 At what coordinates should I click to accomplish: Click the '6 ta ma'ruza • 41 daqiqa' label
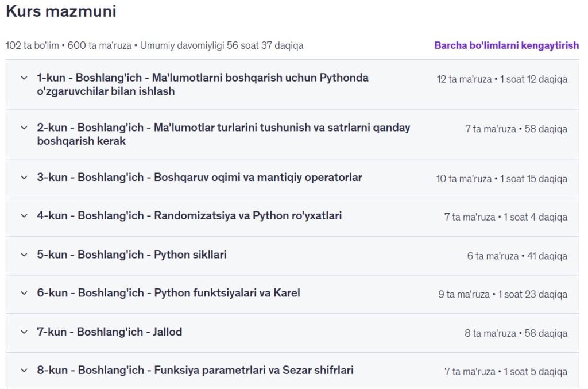click(x=517, y=256)
